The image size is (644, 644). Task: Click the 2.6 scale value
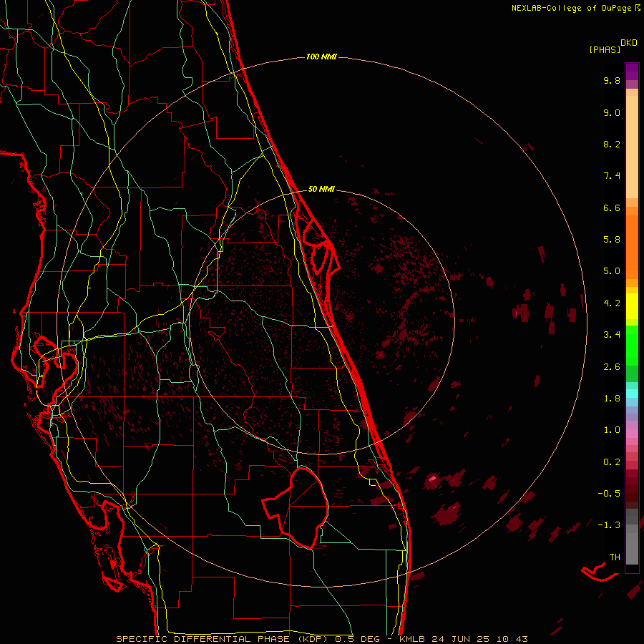(612, 367)
